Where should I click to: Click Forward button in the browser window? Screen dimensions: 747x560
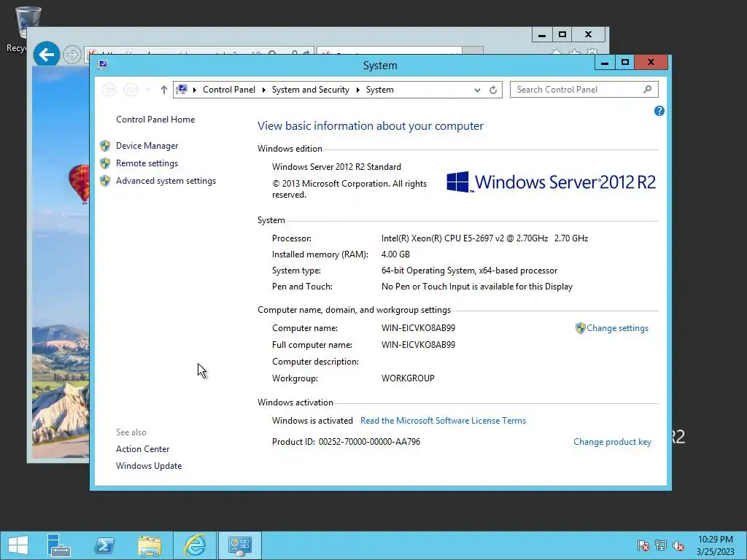[72, 55]
